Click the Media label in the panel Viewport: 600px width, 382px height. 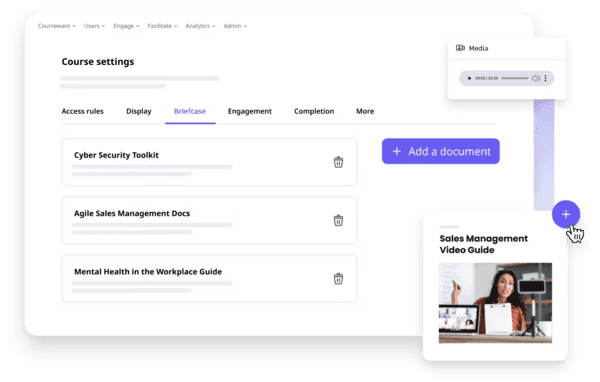click(x=478, y=48)
